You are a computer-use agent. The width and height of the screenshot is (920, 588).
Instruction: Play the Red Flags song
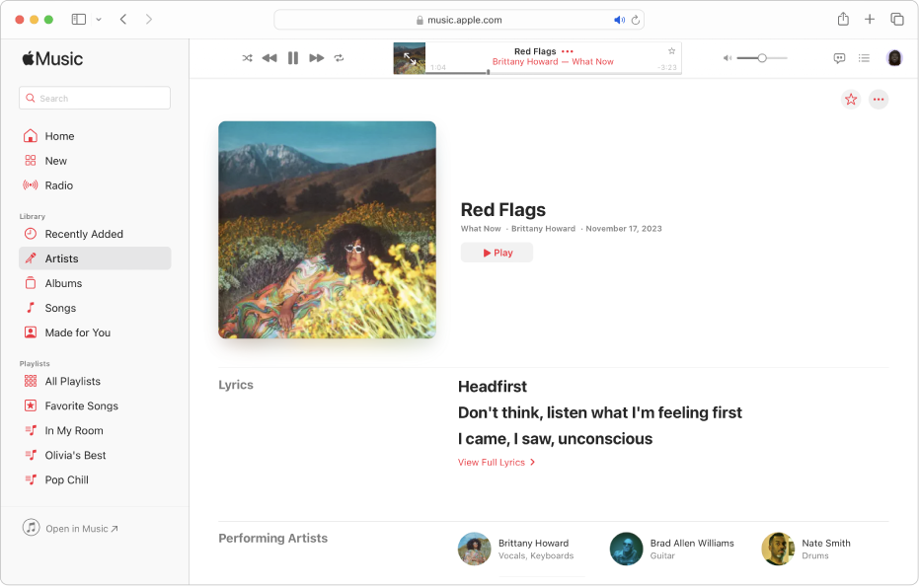click(x=497, y=253)
